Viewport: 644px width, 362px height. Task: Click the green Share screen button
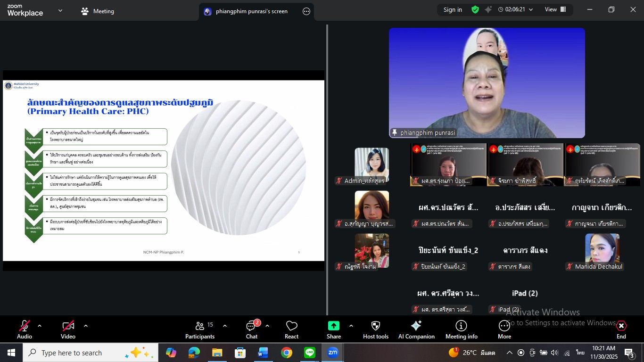pos(333,329)
